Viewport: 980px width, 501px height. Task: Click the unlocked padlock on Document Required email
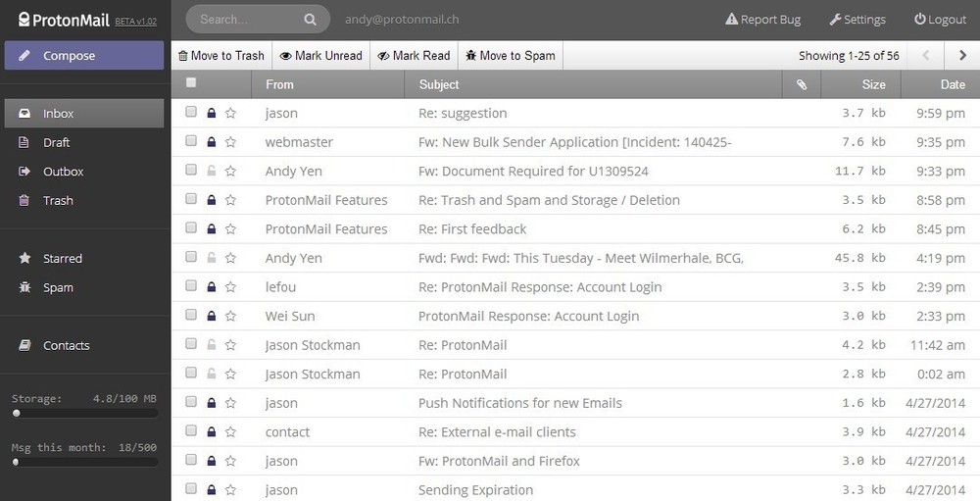click(x=211, y=172)
